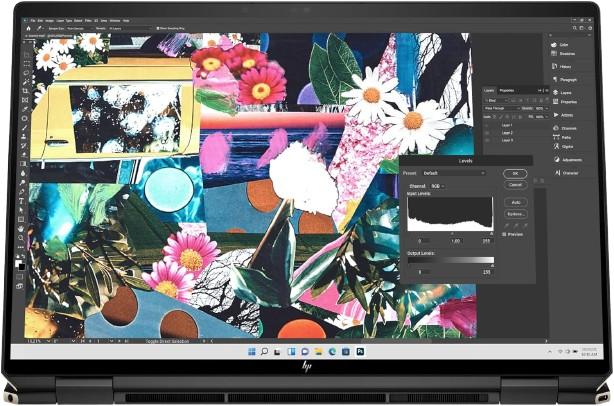Screen dimensions: 614x406
Task: Toggle the Preview checkbox in Levels
Action: tap(504, 234)
